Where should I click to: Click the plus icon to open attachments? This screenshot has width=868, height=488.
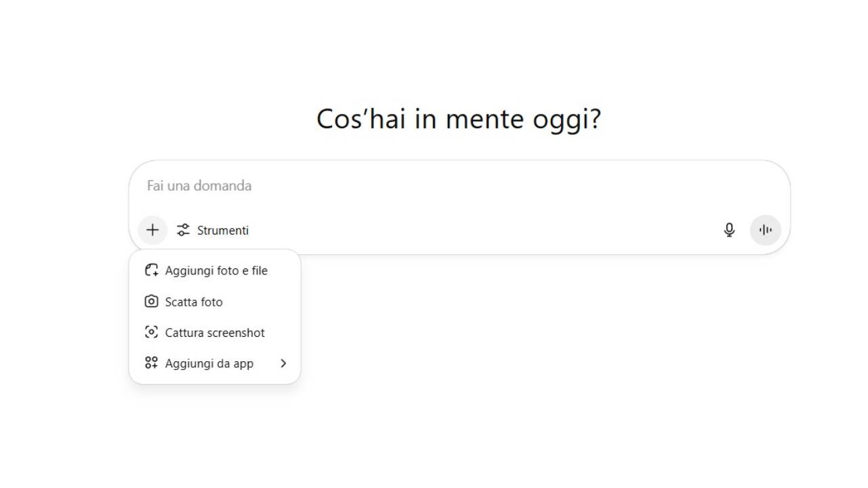pos(152,230)
